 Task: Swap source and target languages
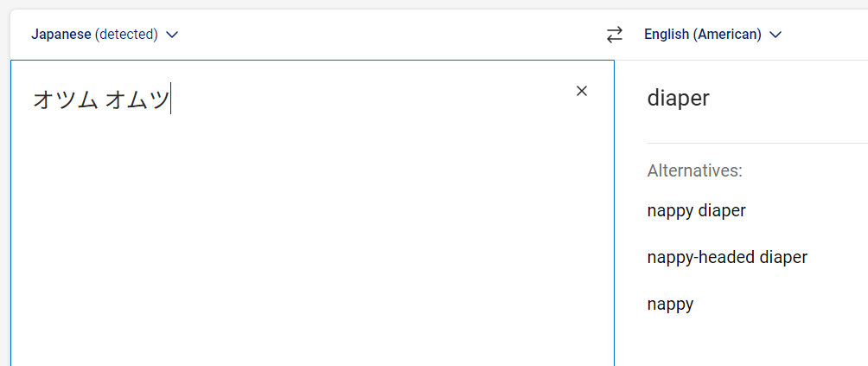pos(614,35)
